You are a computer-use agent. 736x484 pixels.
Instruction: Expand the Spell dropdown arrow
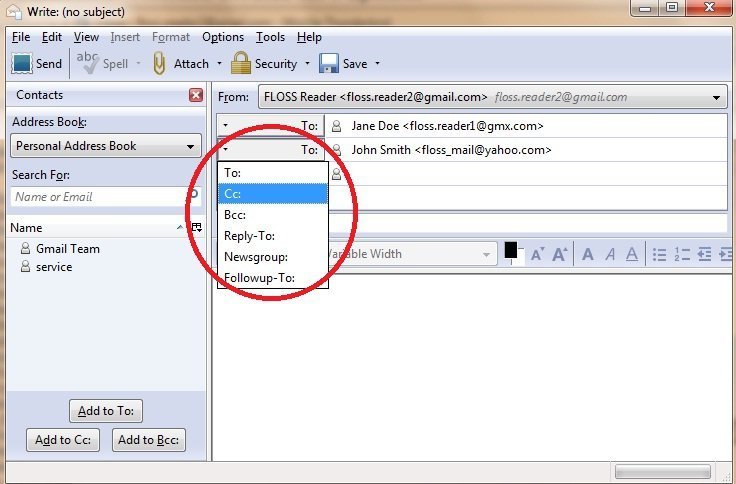[138, 63]
